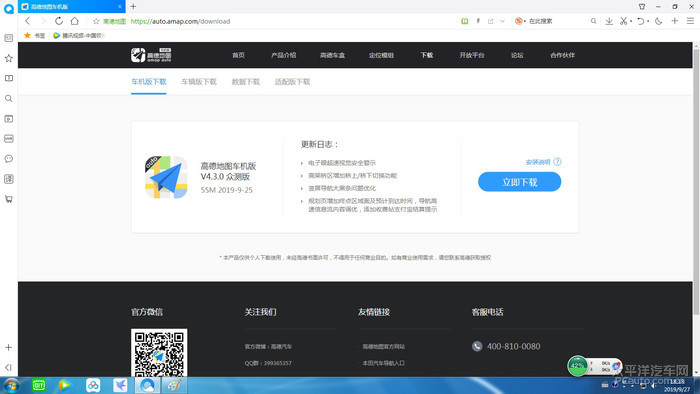Viewport: 700px width, 394px height.
Task: Switch to the 适配版下载 tab
Action: pyautogui.click(x=292, y=82)
